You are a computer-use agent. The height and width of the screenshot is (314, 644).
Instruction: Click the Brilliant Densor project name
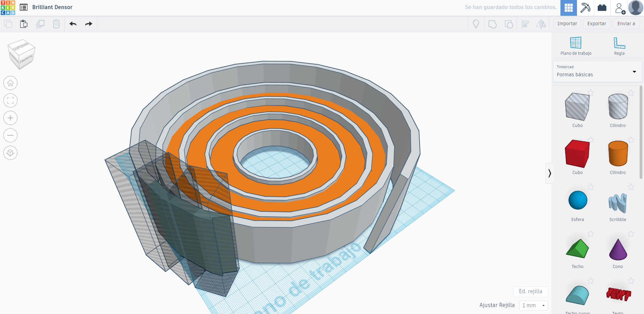click(52, 7)
